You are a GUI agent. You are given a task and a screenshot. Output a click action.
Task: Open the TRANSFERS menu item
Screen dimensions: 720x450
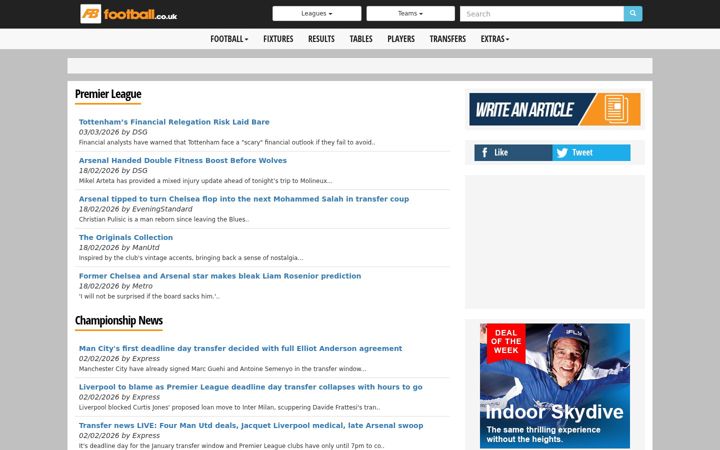(x=448, y=39)
